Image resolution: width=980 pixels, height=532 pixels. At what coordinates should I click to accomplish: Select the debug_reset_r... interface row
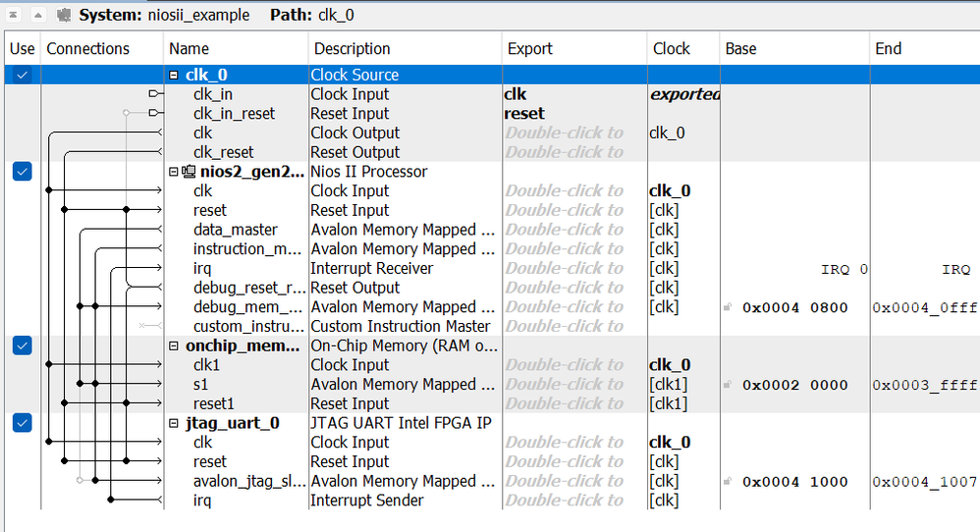(x=249, y=288)
